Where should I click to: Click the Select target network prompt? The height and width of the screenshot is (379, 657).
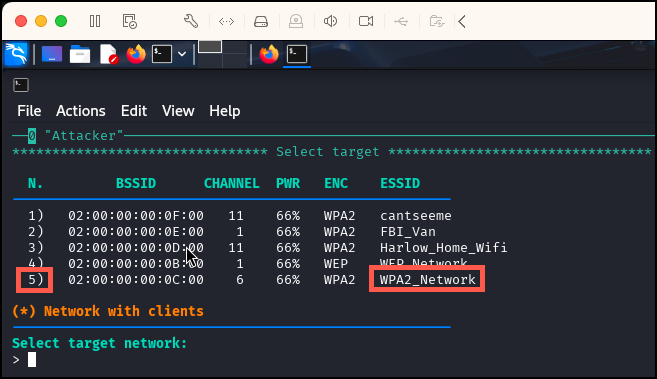pos(99,343)
